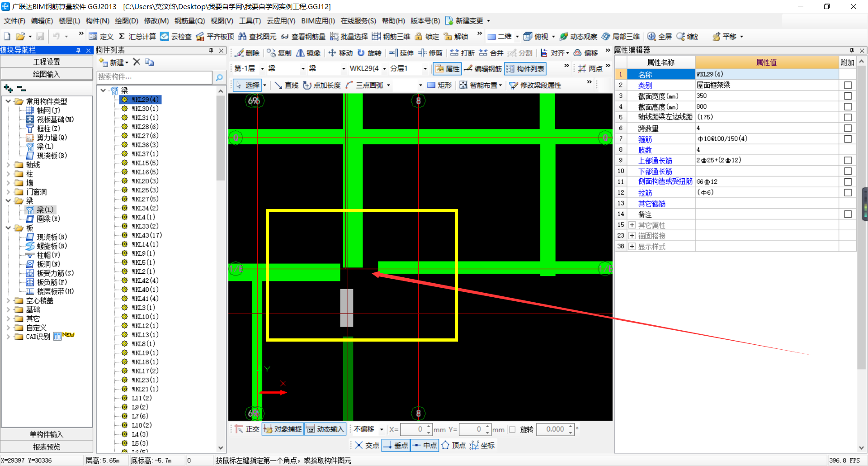Click the 打断 break tool
This screenshot has width=868, height=466.
[462, 53]
